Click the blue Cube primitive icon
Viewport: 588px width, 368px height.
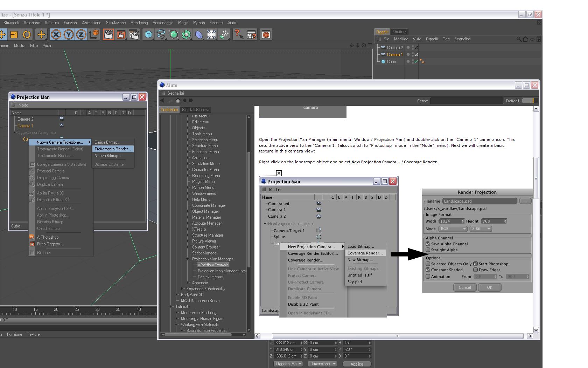(x=149, y=34)
